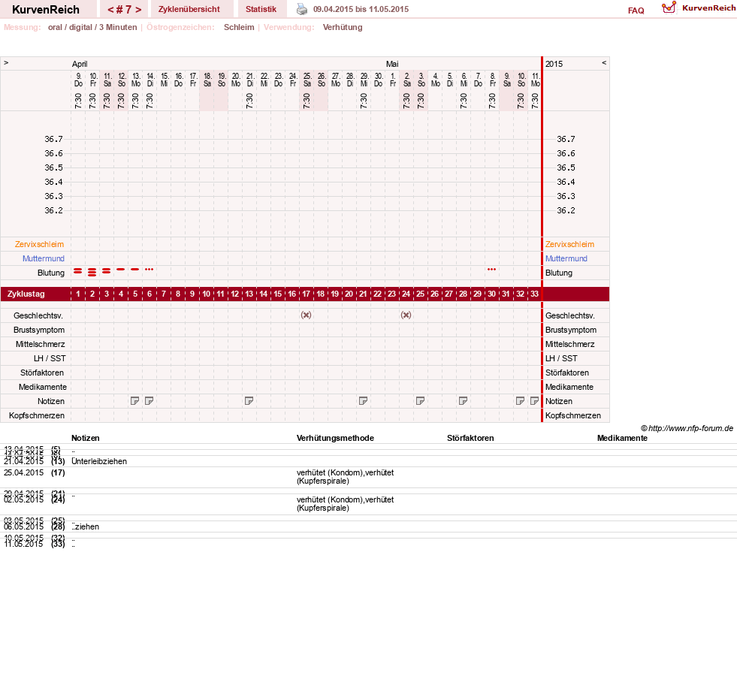This screenshot has height=700, width=737.
Task: Go to the previous cycle with < before #7
Action: 110,10
